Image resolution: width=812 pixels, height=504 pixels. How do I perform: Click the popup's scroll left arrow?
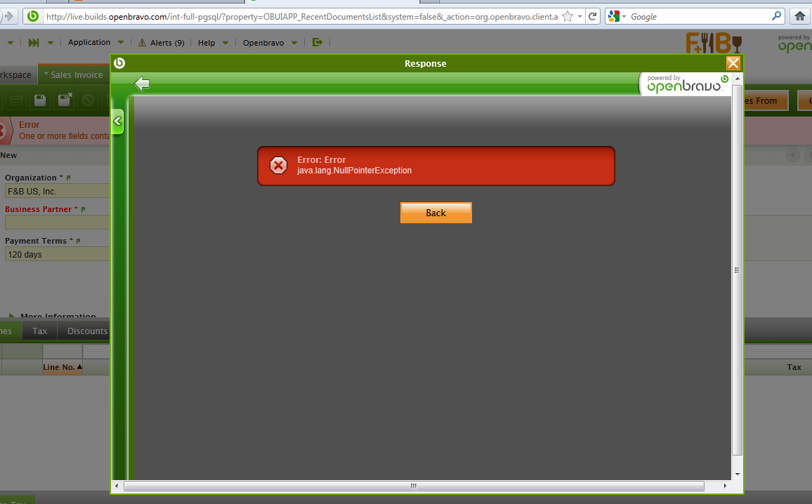coord(117,486)
